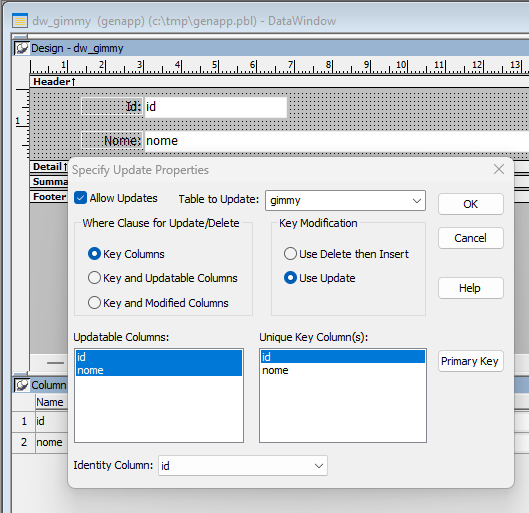The height and width of the screenshot is (513, 529).
Task: Toggle the Allow Updates checkbox
Action: click(80, 198)
